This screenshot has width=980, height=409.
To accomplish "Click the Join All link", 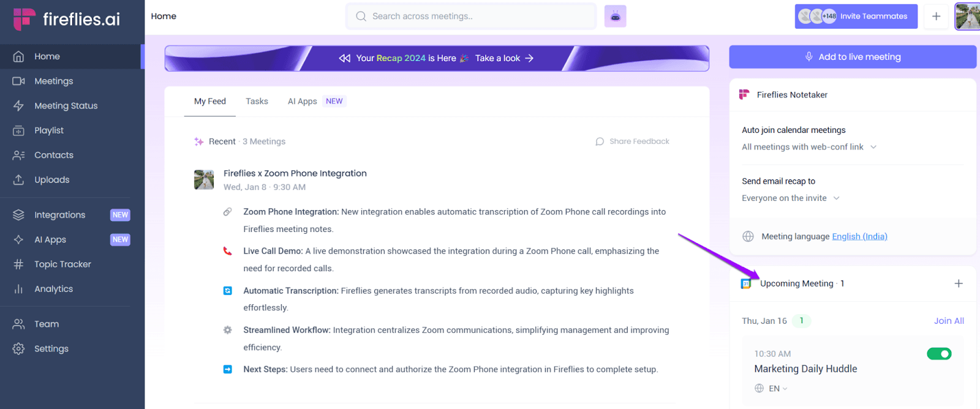I will click(x=949, y=321).
